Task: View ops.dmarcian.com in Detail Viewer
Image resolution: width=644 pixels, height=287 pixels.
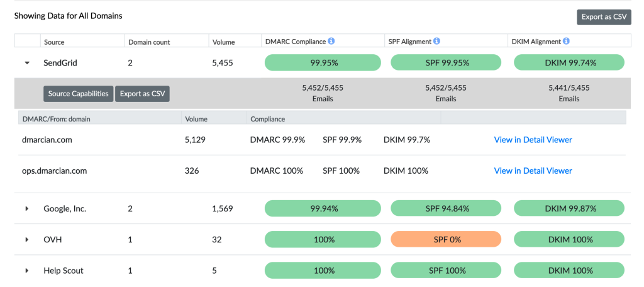Action: tap(533, 171)
